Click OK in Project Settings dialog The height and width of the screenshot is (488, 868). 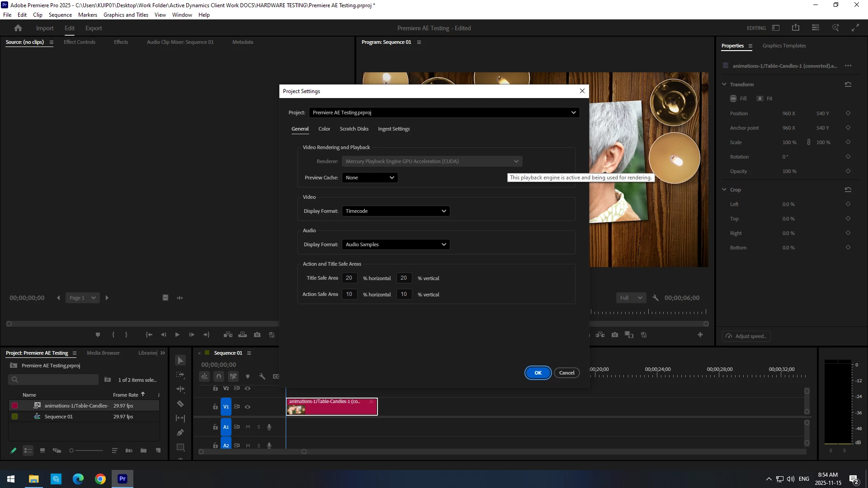(538, 373)
